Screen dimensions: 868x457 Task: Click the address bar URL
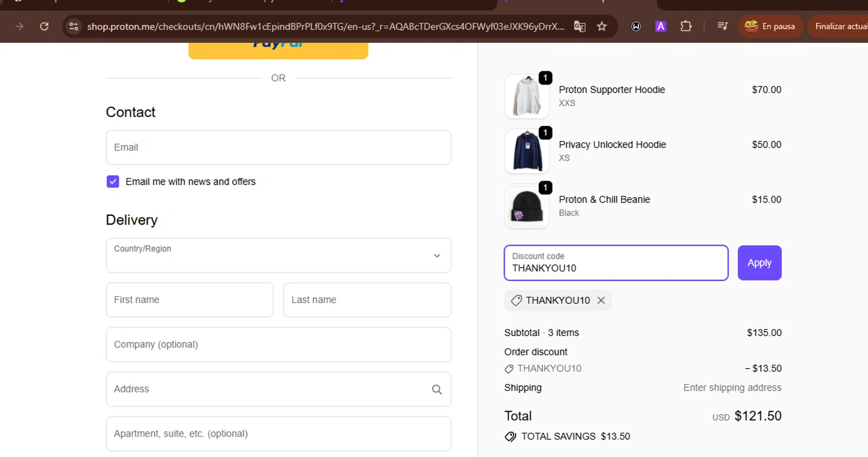pyautogui.click(x=326, y=26)
